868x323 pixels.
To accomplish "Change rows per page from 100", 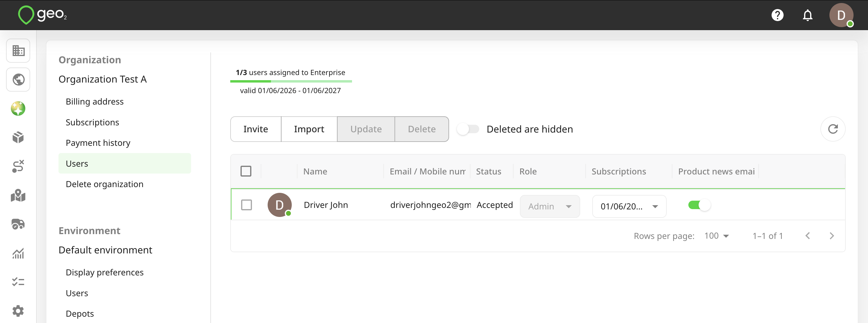I will pyautogui.click(x=717, y=236).
